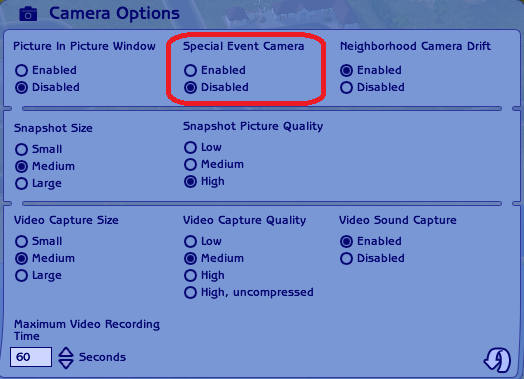Screen dimensions: 524x379
Task: Click the Maximum Video Recording Time field
Action: pos(31,357)
